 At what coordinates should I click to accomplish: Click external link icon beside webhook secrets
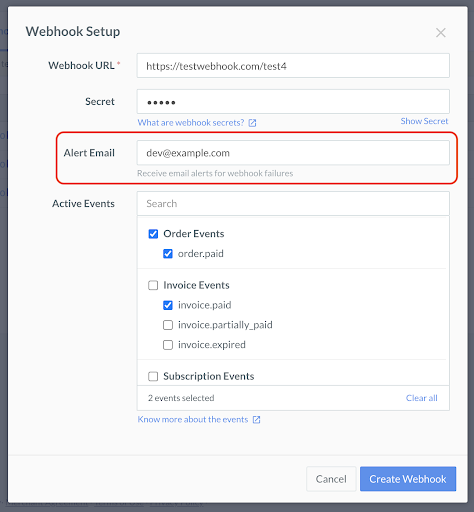tap(253, 123)
